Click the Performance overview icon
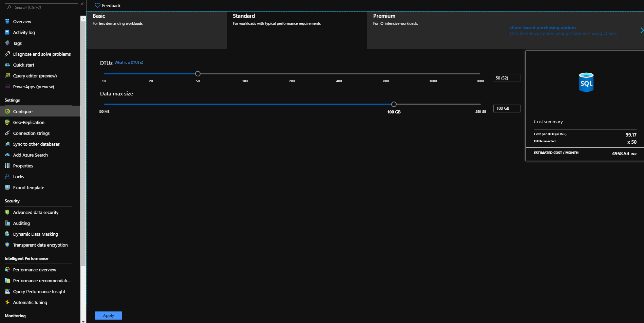Image resolution: width=644 pixels, height=323 pixels. coord(7,270)
